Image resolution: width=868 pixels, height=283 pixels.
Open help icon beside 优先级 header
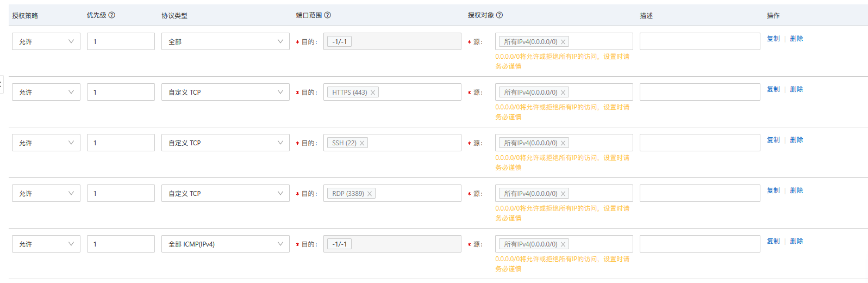point(112,15)
